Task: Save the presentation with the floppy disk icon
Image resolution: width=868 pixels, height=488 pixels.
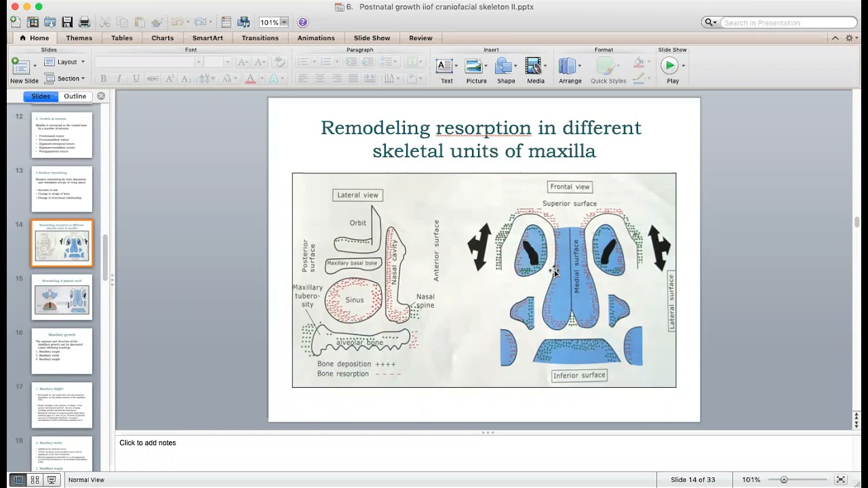Action: 67,22
